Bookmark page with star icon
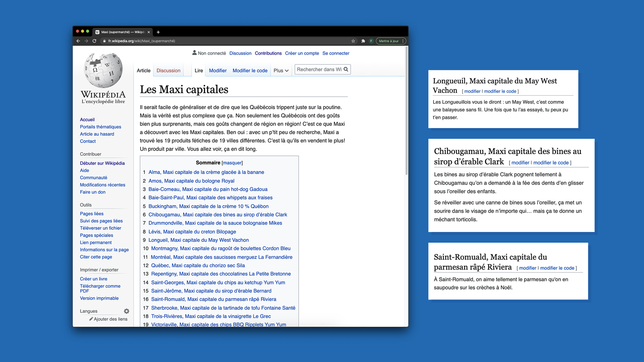Screen dimensions: 644x362 coord(353,41)
